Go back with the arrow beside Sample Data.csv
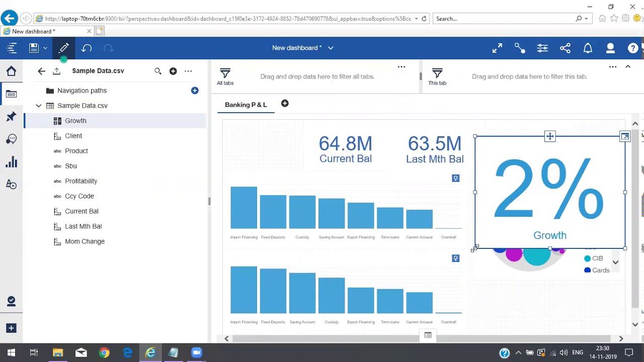Image resolution: width=644 pixels, height=362 pixels. [x=41, y=71]
